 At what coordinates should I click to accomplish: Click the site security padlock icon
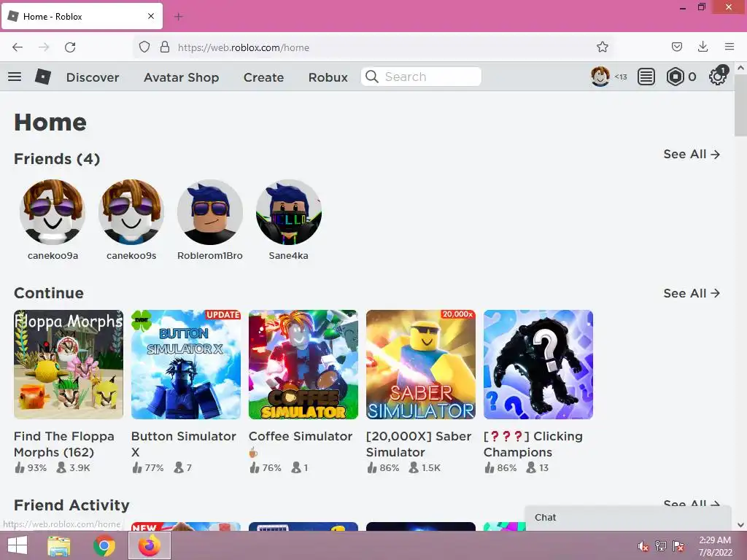pos(165,47)
